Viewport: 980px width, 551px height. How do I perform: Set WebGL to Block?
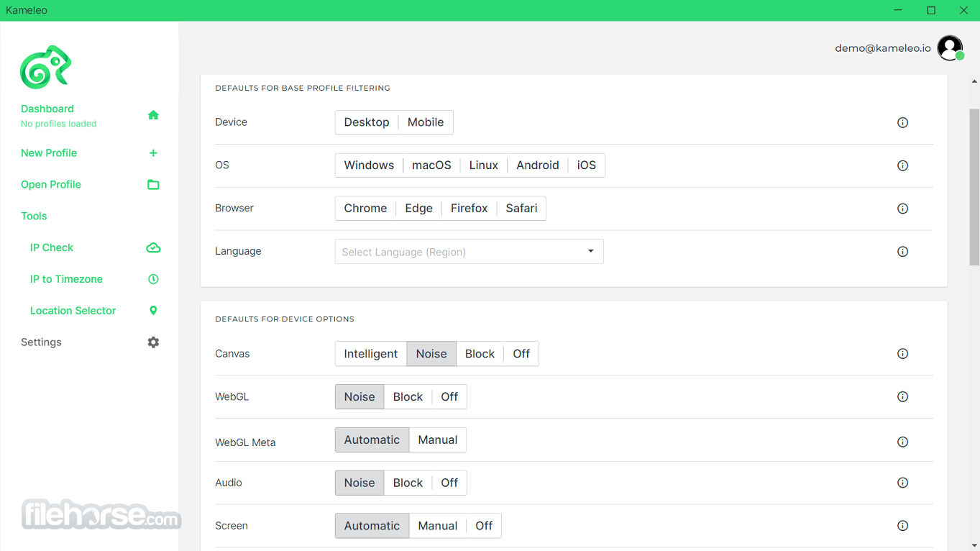(408, 397)
